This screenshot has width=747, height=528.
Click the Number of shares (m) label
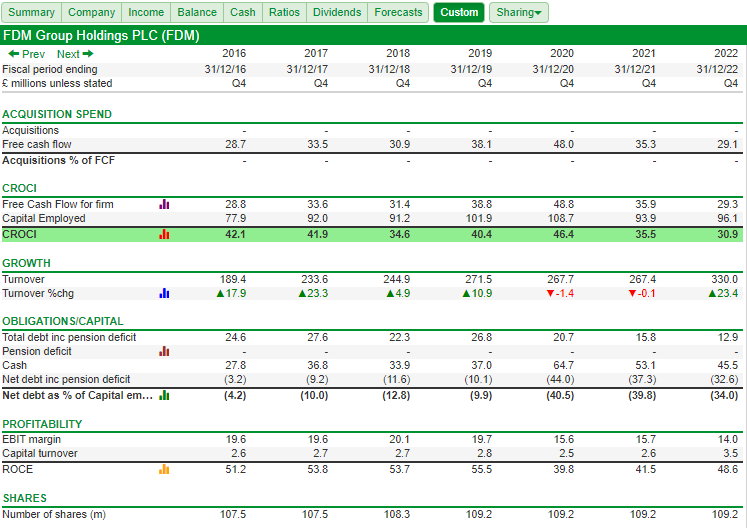click(54, 515)
